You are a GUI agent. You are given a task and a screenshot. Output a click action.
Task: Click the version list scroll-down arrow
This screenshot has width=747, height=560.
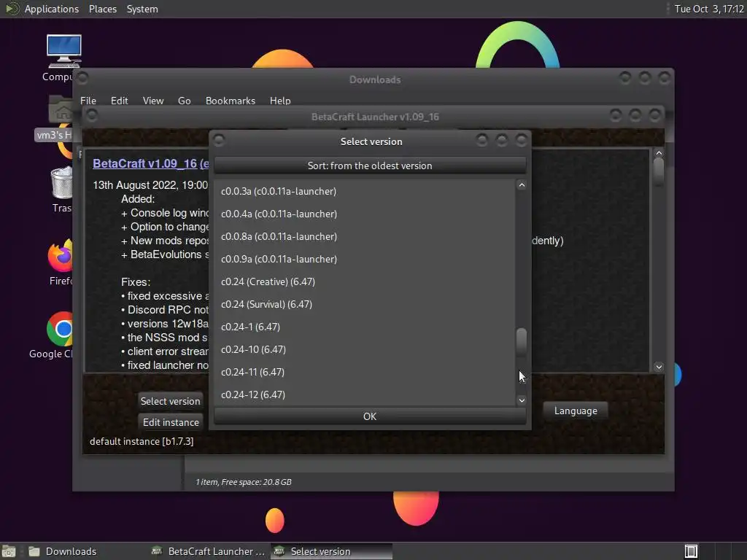[522, 400]
